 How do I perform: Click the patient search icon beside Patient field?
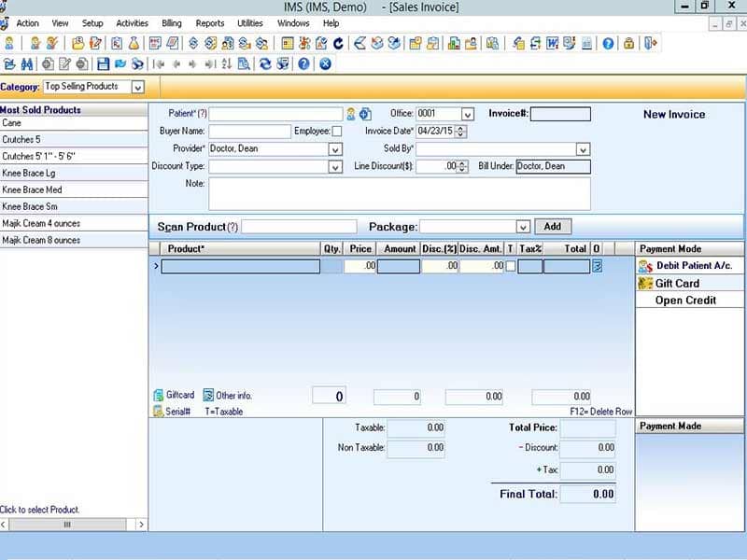[351, 114]
